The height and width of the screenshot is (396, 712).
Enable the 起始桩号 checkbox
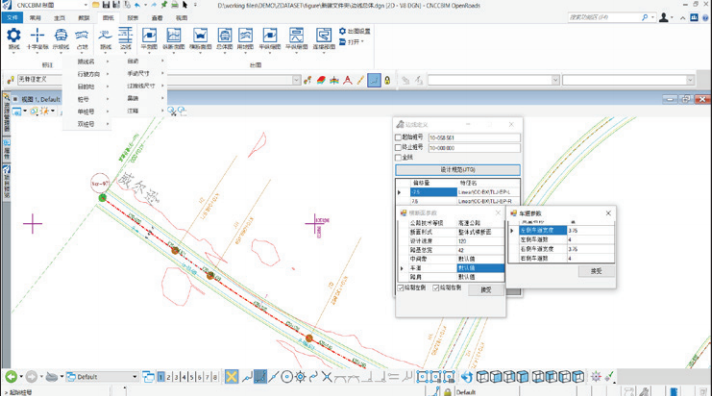[398, 137]
